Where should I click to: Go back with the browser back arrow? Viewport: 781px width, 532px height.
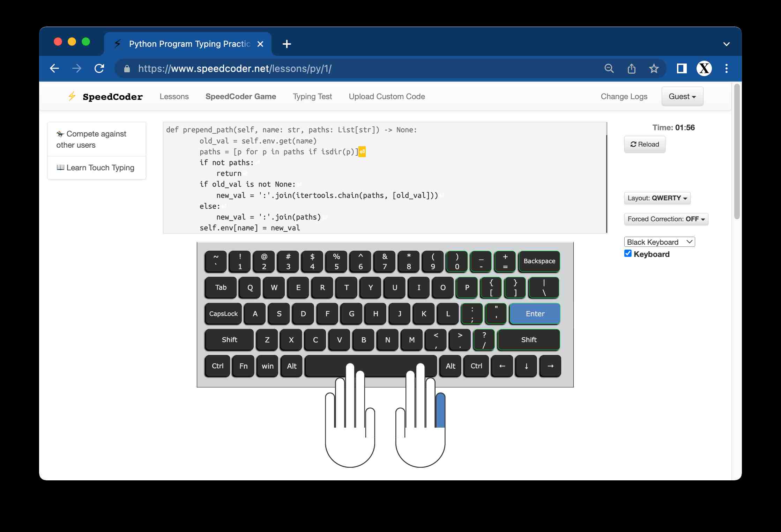coord(55,68)
